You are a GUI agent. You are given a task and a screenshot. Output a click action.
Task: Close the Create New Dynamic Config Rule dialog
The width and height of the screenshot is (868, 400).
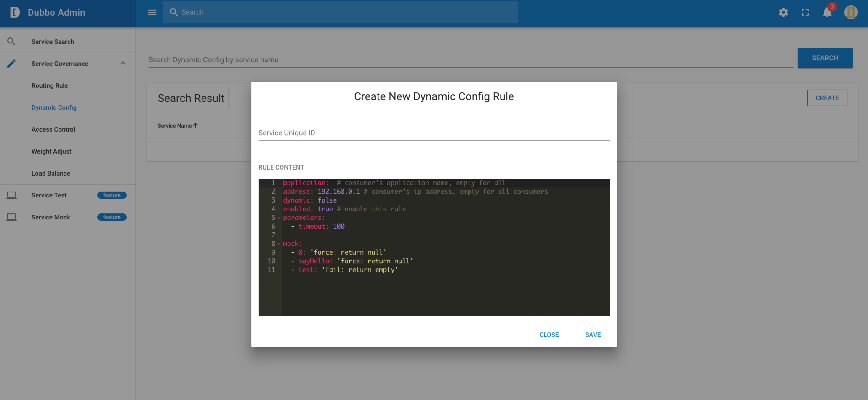click(x=549, y=334)
